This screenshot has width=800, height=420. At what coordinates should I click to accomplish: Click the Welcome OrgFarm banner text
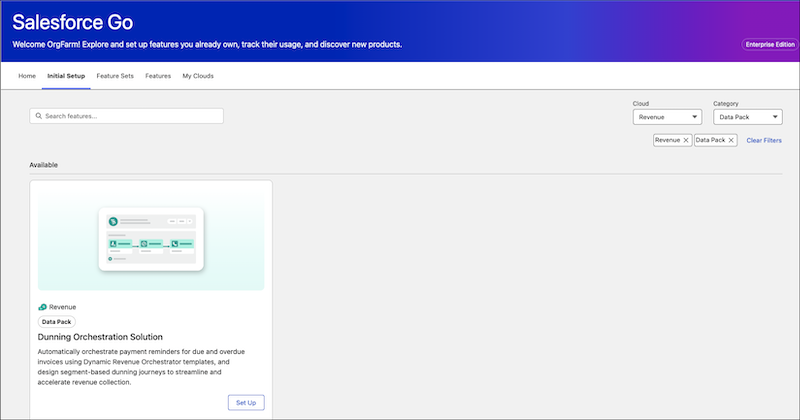point(207,44)
